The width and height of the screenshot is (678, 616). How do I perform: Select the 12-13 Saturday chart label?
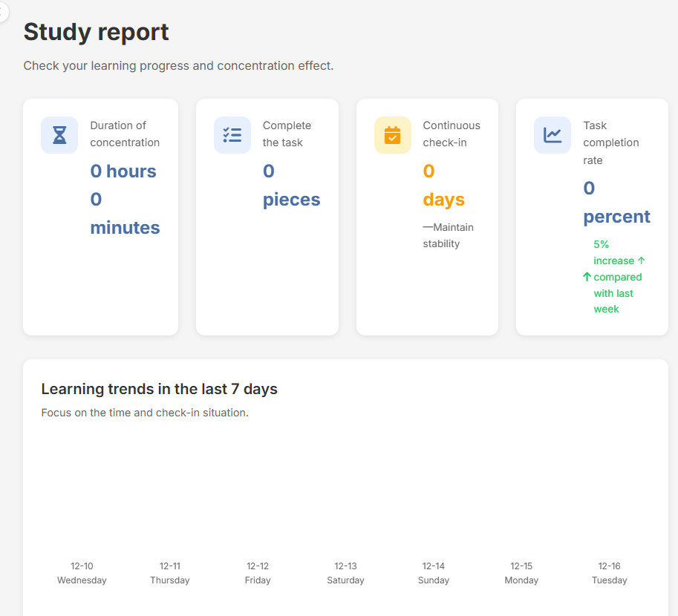tap(345, 573)
